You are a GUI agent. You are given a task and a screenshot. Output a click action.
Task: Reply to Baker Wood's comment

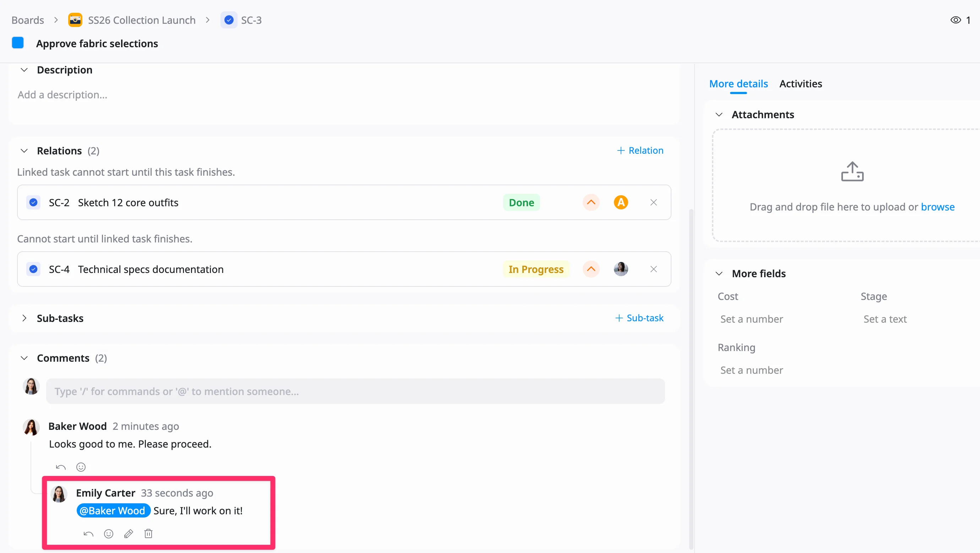pos(61,467)
